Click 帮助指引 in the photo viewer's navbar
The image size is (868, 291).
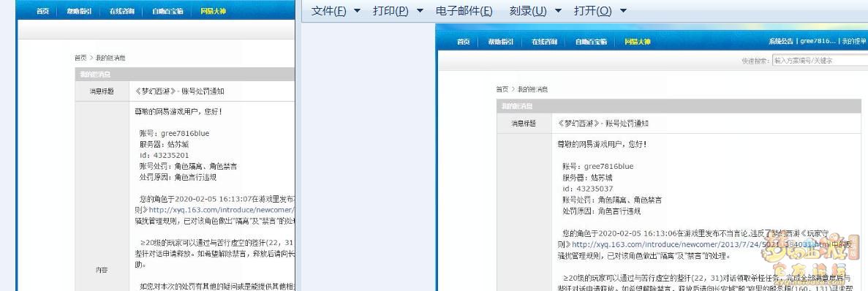click(500, 42)
